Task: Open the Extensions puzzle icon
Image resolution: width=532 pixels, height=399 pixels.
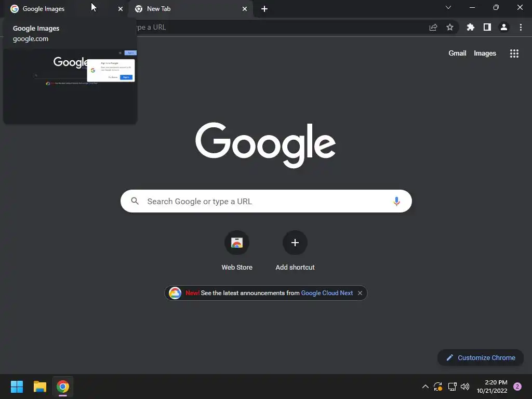Action: tap(471, 27)
